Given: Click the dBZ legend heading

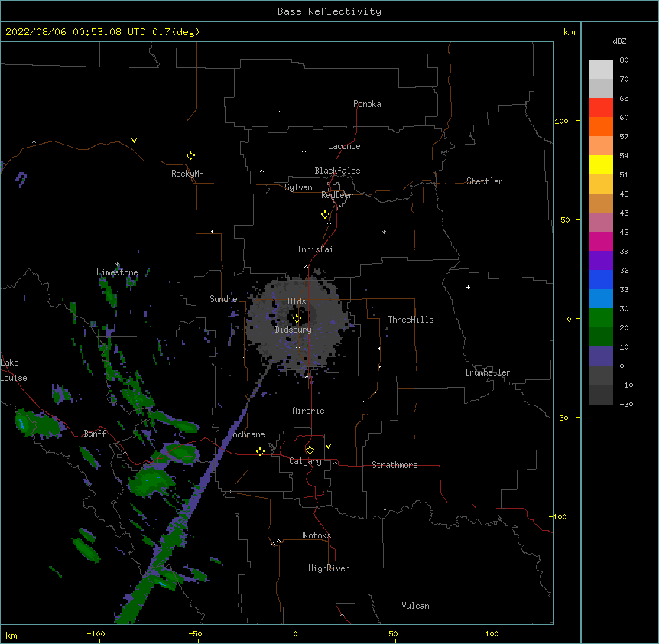Looking at the screenshot, I should [619, 41].
